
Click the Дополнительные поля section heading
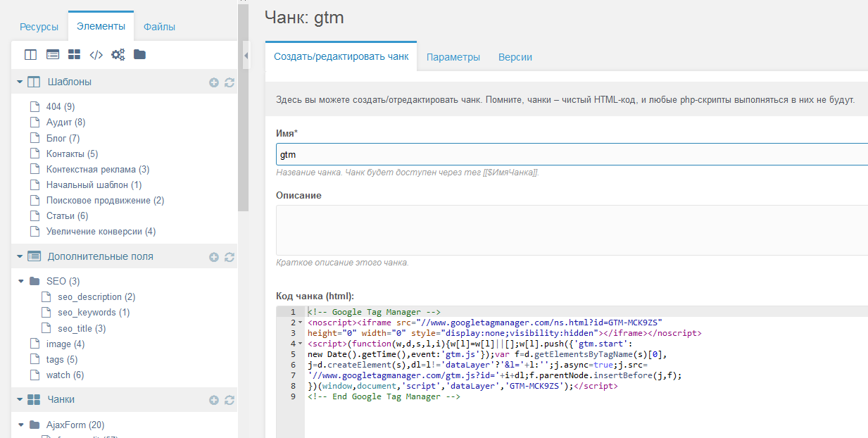coord(101,256)
